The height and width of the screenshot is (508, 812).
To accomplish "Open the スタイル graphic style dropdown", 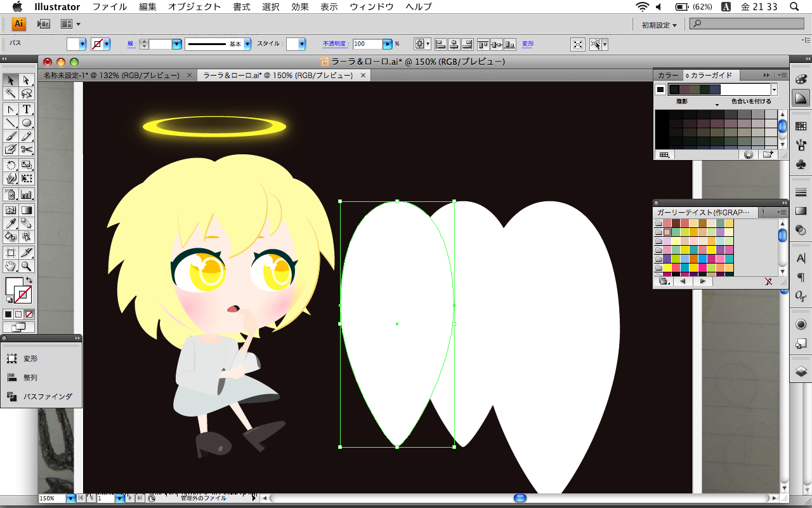I will pyautogui.click(x=302, y=44).
